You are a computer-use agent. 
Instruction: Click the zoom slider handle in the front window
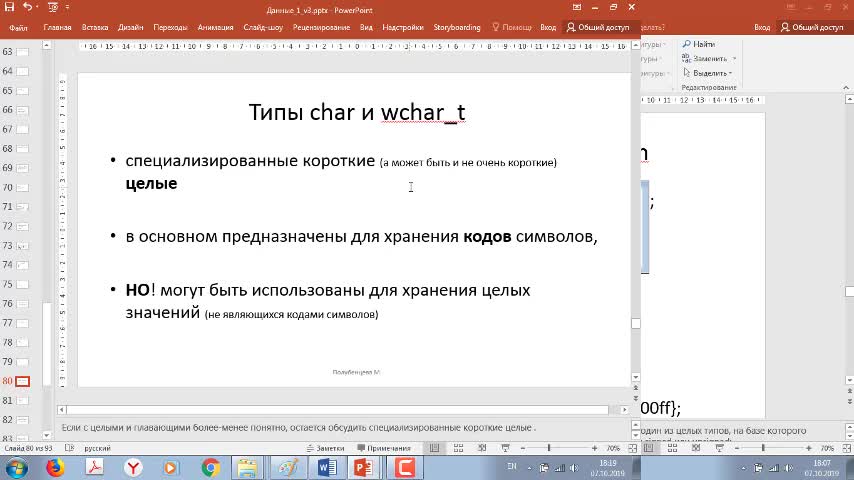coord(549,448)
